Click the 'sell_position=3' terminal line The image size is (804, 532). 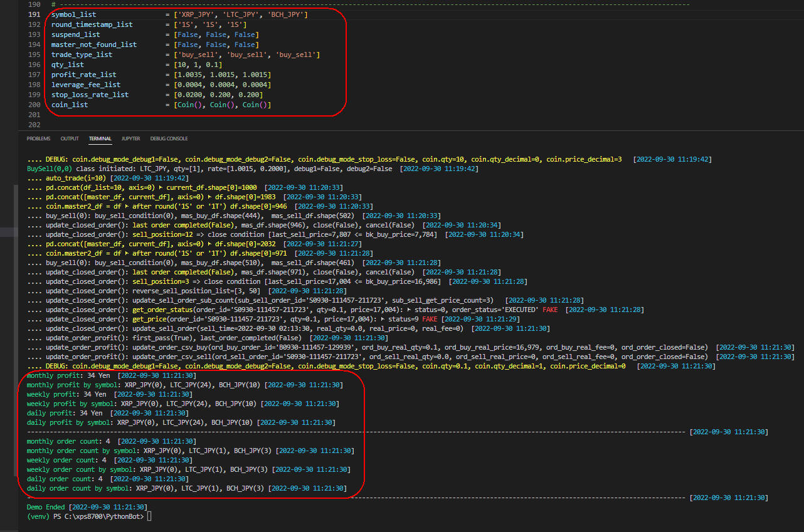point(277,281)
